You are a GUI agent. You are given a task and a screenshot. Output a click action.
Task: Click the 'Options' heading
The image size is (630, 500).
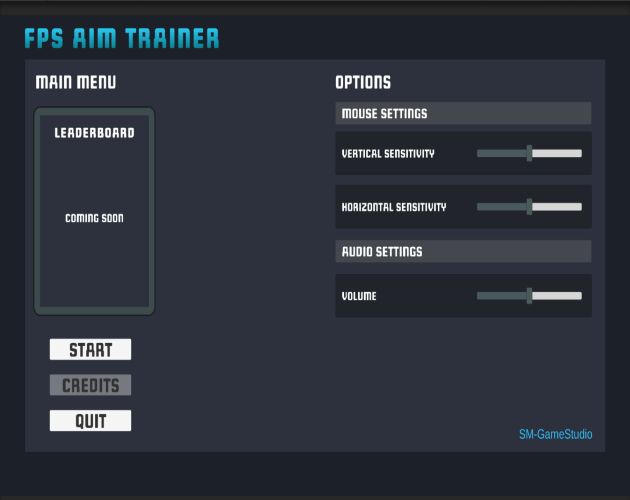tap(363, 82)
